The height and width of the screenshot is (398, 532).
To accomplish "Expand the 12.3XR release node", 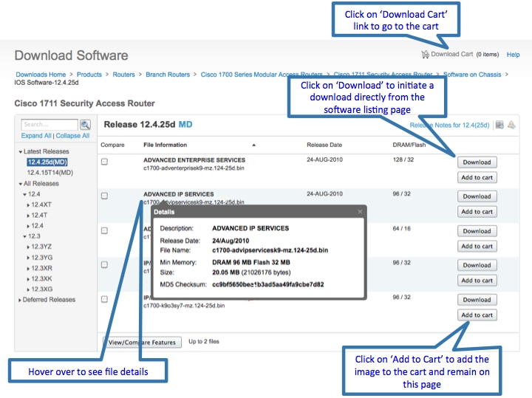I will point(28,269).
